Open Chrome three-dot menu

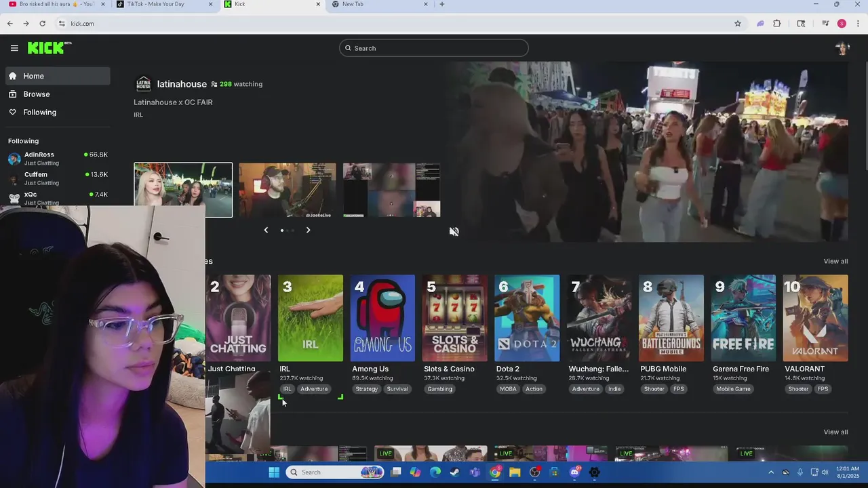[856, 23]
